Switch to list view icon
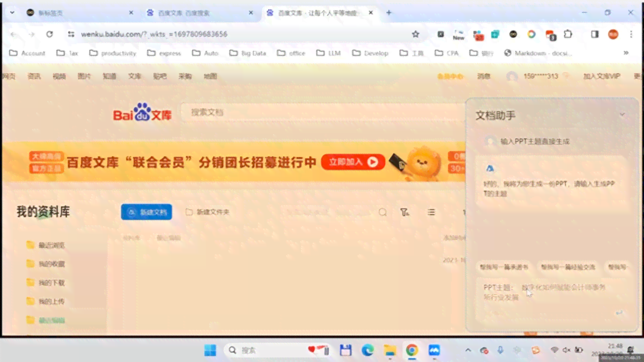 [431, 212]
